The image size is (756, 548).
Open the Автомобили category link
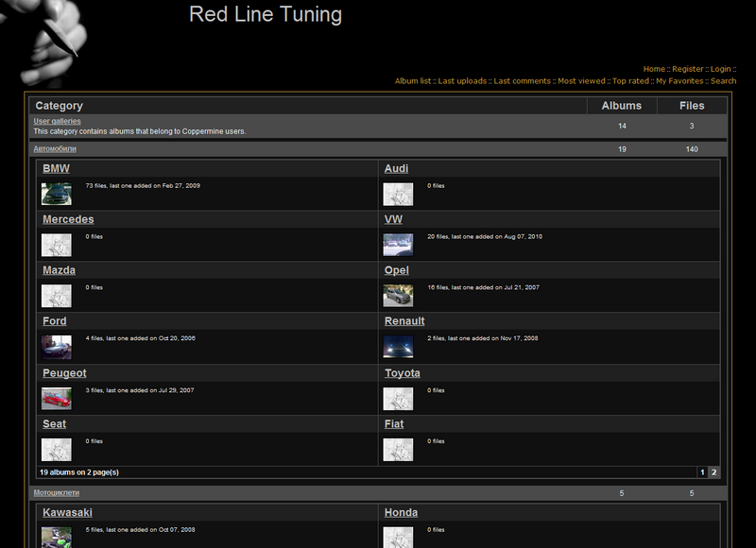(55, 149)
